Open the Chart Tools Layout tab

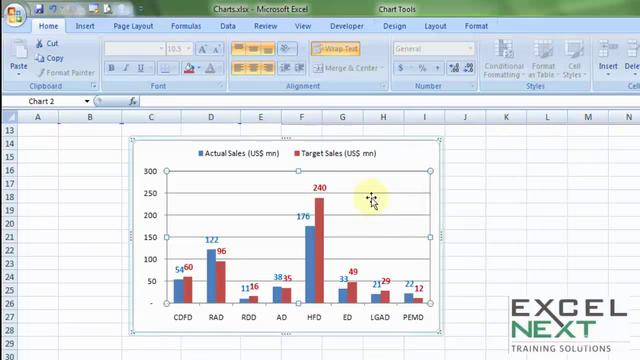(x=436, y=26)
